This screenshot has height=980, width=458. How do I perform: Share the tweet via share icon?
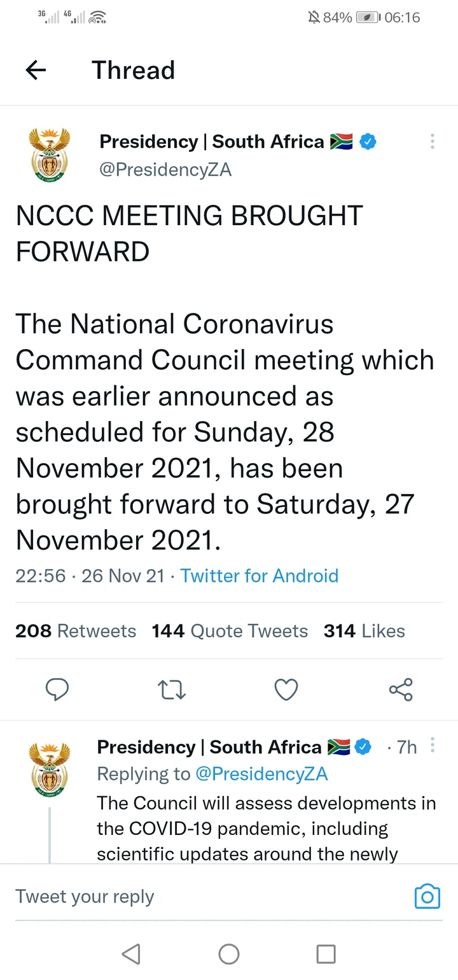(x=401, y=689)
